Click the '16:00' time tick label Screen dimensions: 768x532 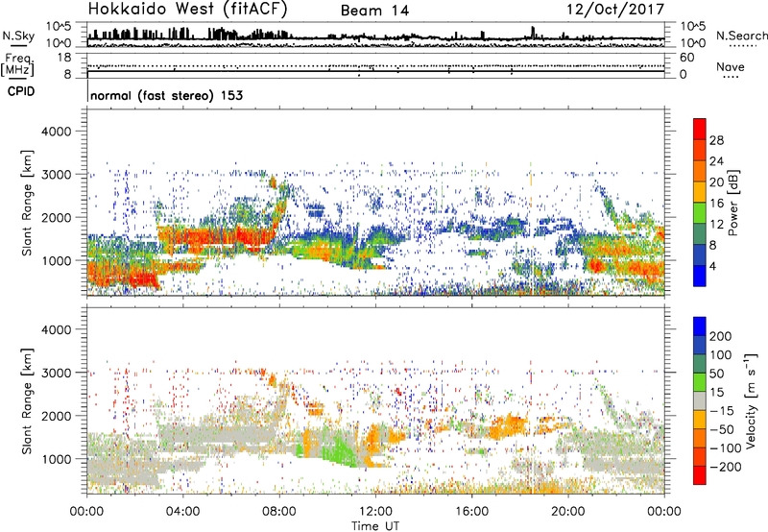471,512
